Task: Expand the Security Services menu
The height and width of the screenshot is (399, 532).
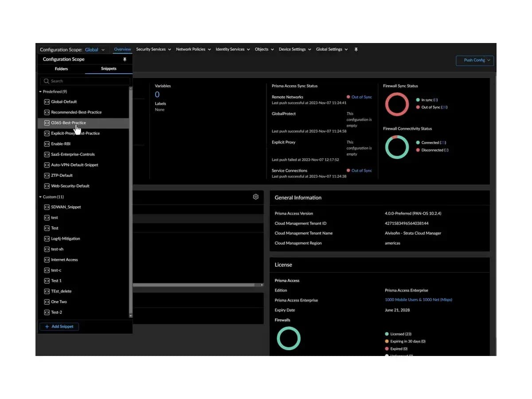Action: (x=153, y=49)
